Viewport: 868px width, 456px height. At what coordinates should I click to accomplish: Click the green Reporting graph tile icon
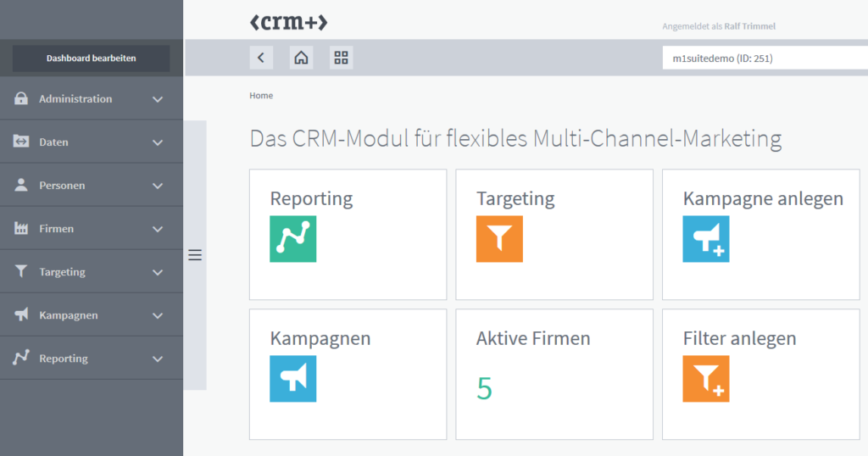pyautogui.click(x=292, y=239)
